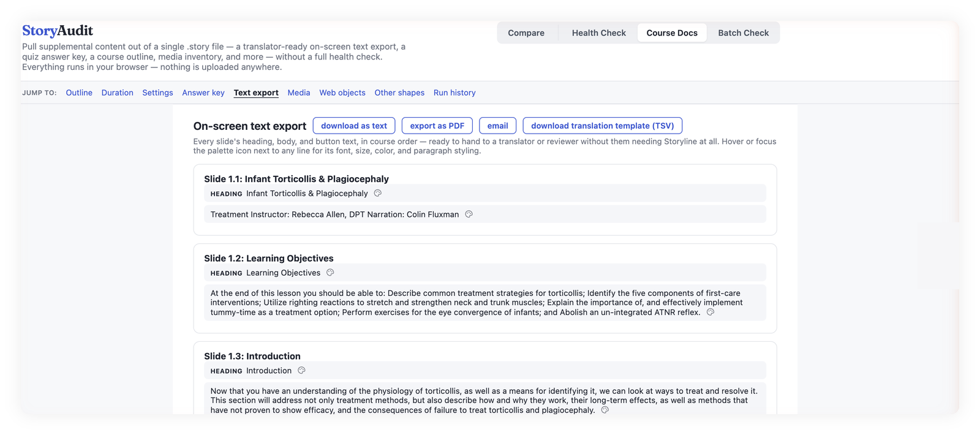Click palette icon after Treatment Instructor line
This screenshot has width=980, height=435.
point(469,214)
